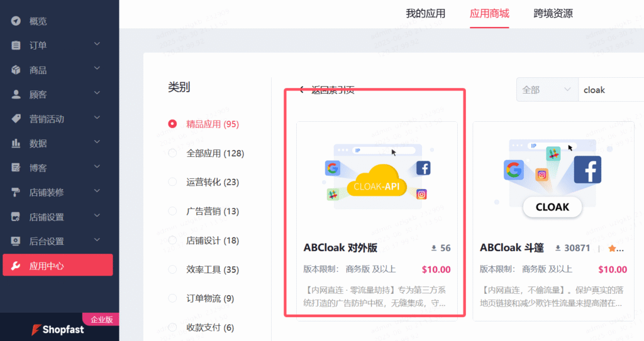Click the products box icon

(16, 70)
